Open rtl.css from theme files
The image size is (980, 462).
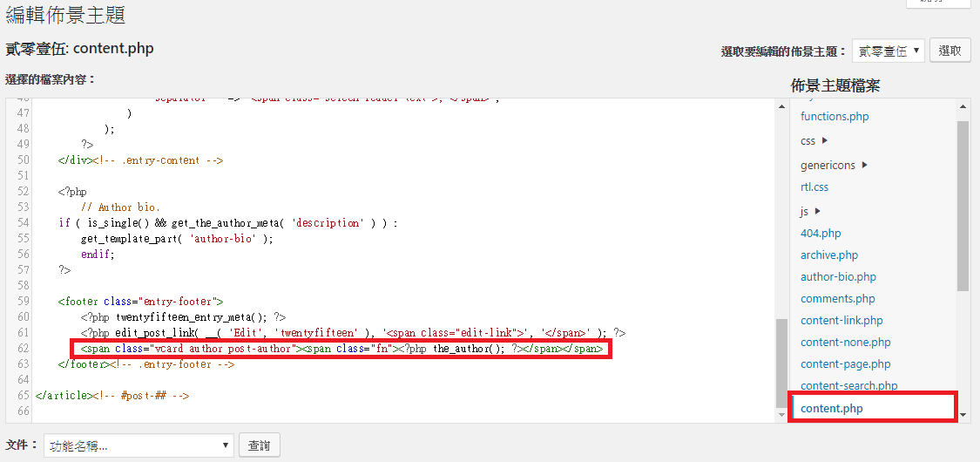[814, 187]
